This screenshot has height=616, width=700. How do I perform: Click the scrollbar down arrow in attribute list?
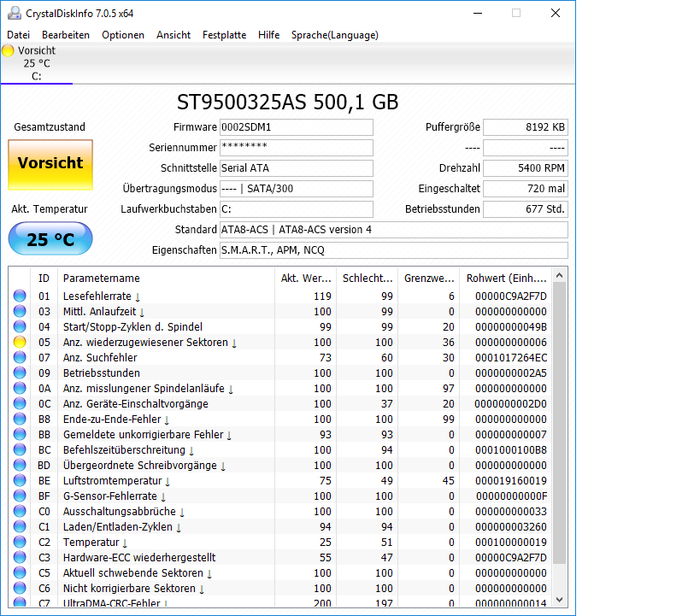pyautogui.click(x=559, y=600)
